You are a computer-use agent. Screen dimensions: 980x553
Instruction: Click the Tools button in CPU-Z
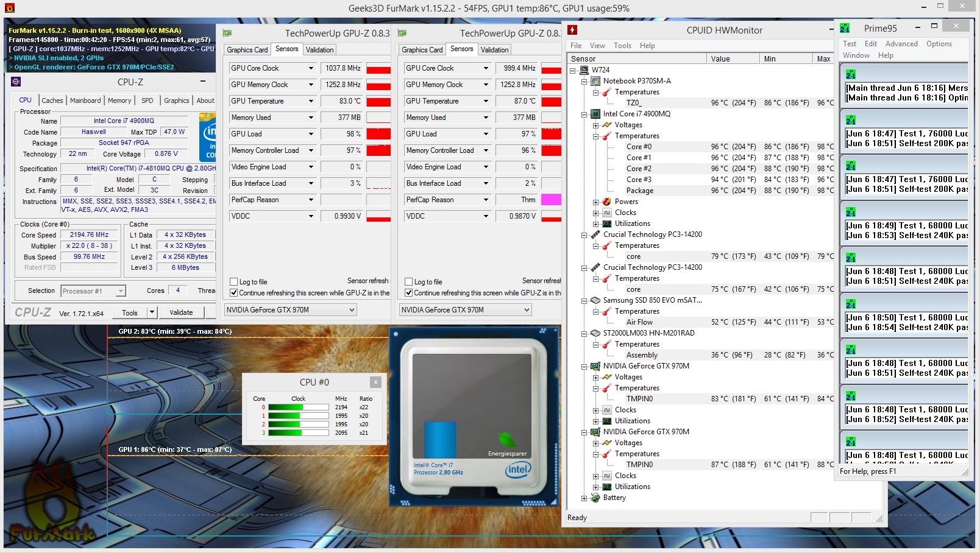pos(130,312)
